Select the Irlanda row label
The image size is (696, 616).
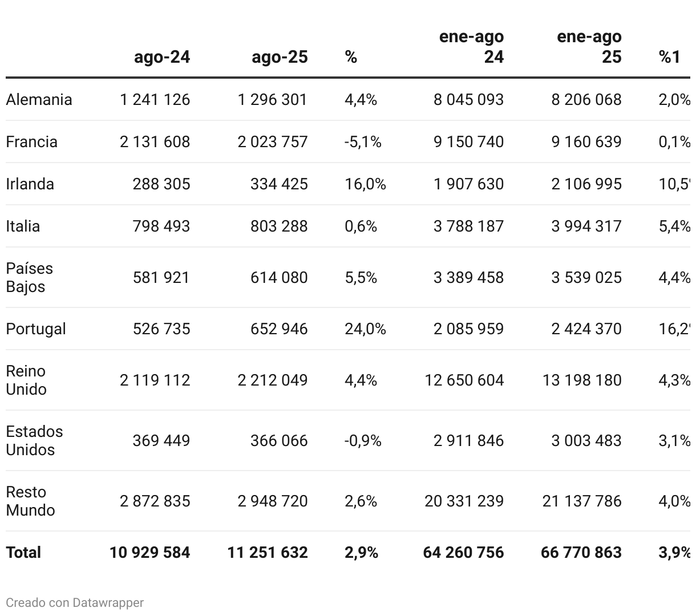point(30,184)
